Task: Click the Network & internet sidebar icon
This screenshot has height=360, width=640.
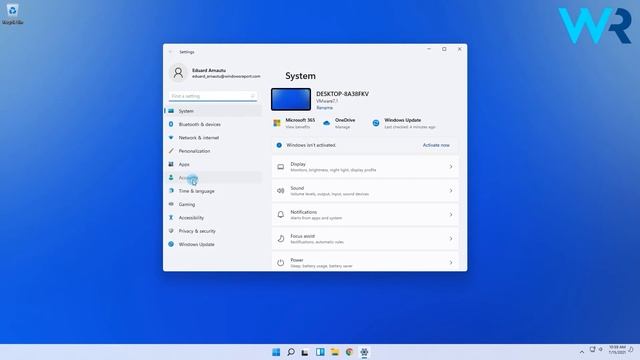Action: point(171,138)
